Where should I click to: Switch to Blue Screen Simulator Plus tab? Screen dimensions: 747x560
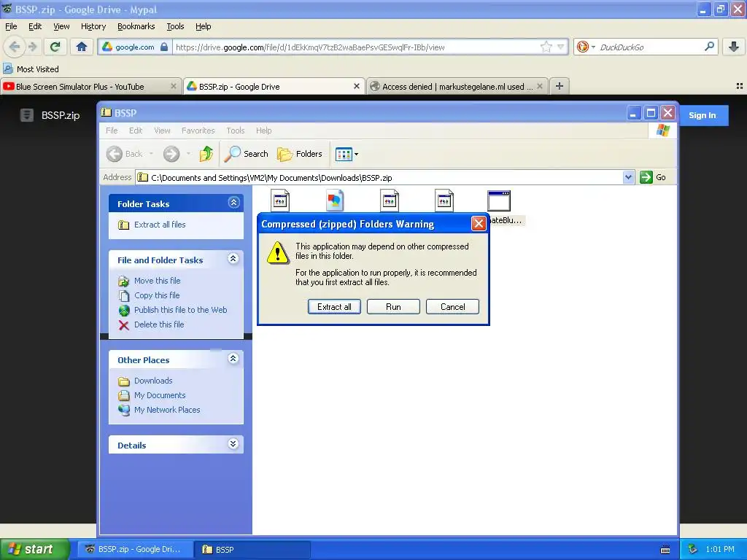coord(91,87)
